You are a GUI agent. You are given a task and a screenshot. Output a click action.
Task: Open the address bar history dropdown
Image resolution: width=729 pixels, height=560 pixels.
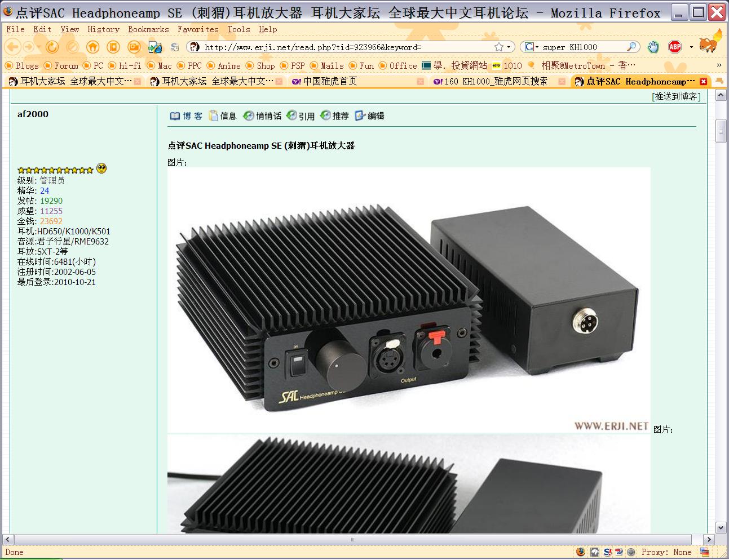(x=509, y=47)
